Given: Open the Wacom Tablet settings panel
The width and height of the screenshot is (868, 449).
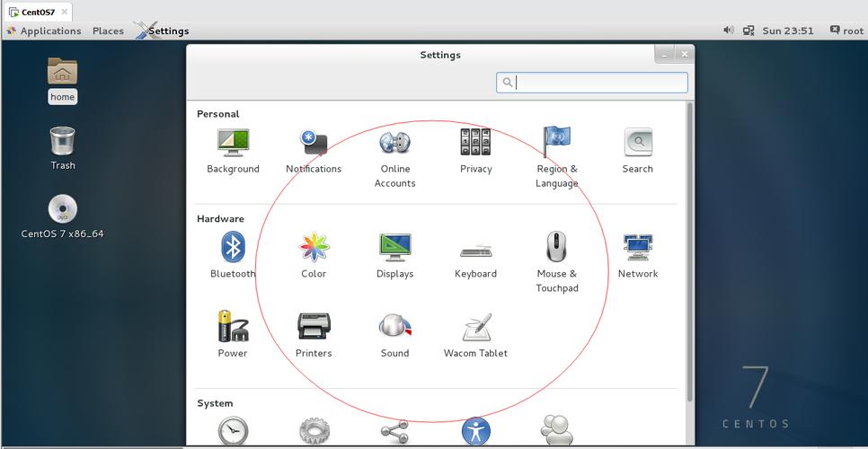Looking at the screenshot, I should coord(475,335).
